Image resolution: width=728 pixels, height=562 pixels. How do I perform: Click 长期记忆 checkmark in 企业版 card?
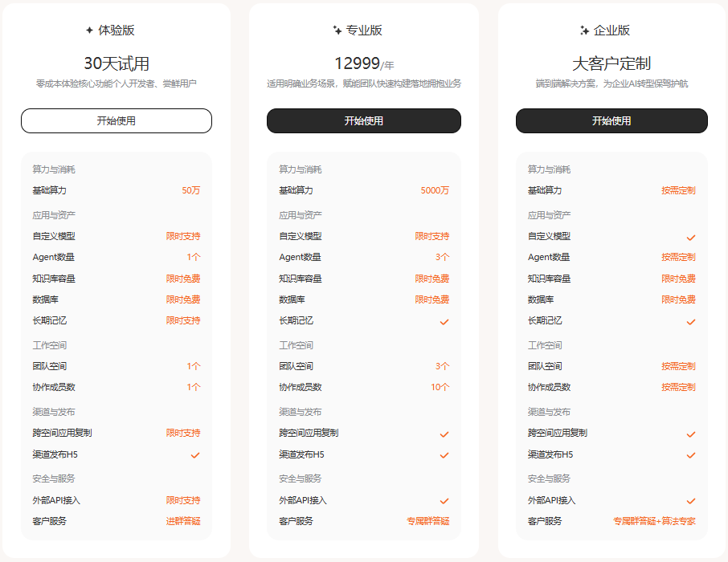pyautogui.click(x=691, y=322)
